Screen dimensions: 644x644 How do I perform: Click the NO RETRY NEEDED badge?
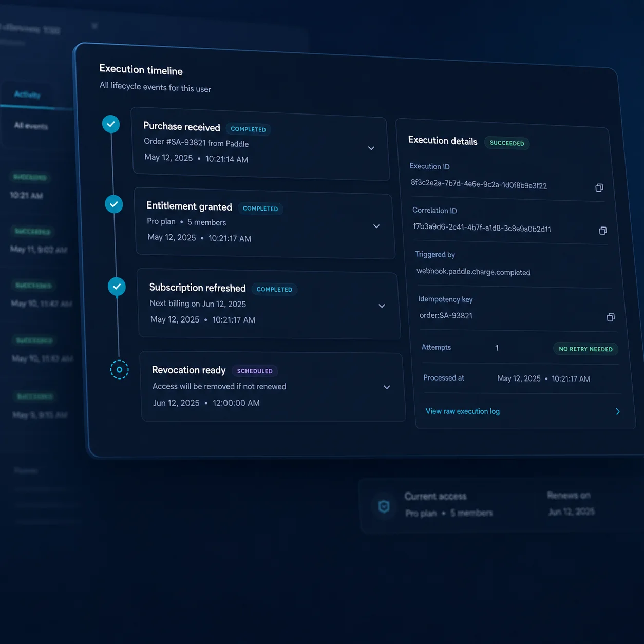586,349
